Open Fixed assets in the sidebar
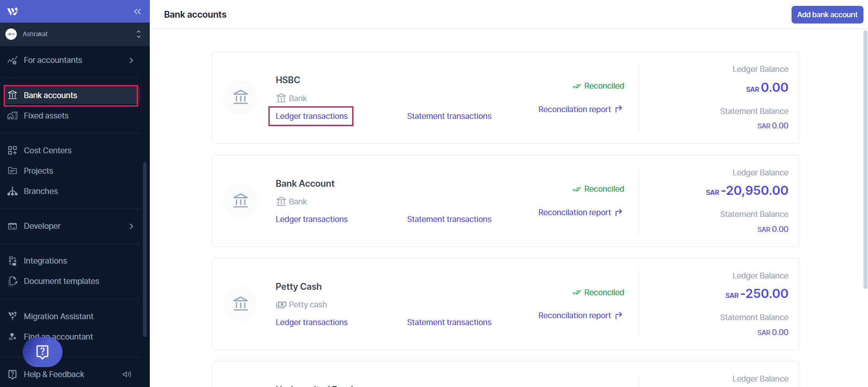868x387 pixels. (46, 116)
